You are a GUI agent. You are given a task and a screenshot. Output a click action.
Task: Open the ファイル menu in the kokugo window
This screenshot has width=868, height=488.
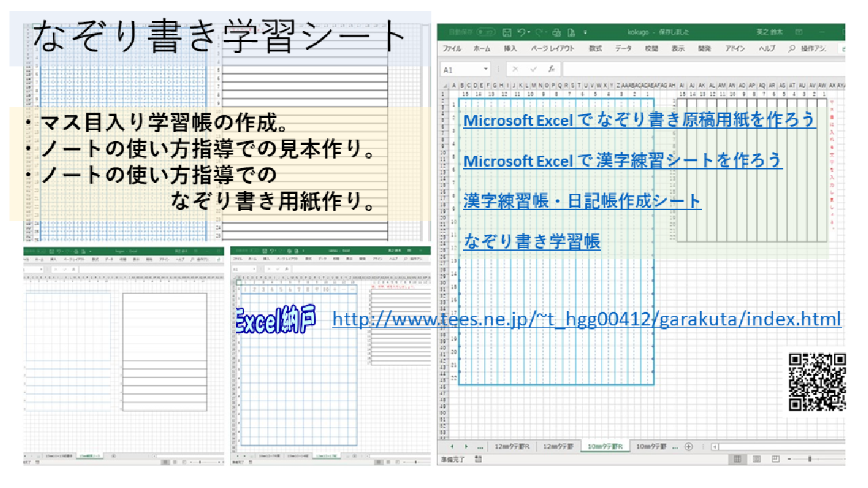tap(452, 49)
